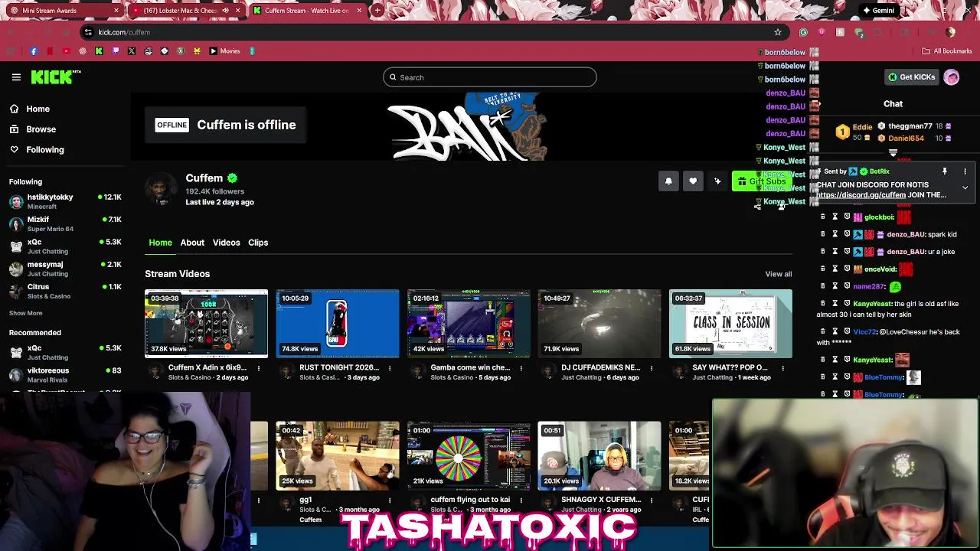Click the KICK logo
The height and width of the screenshot is (551, 980).
55,77
